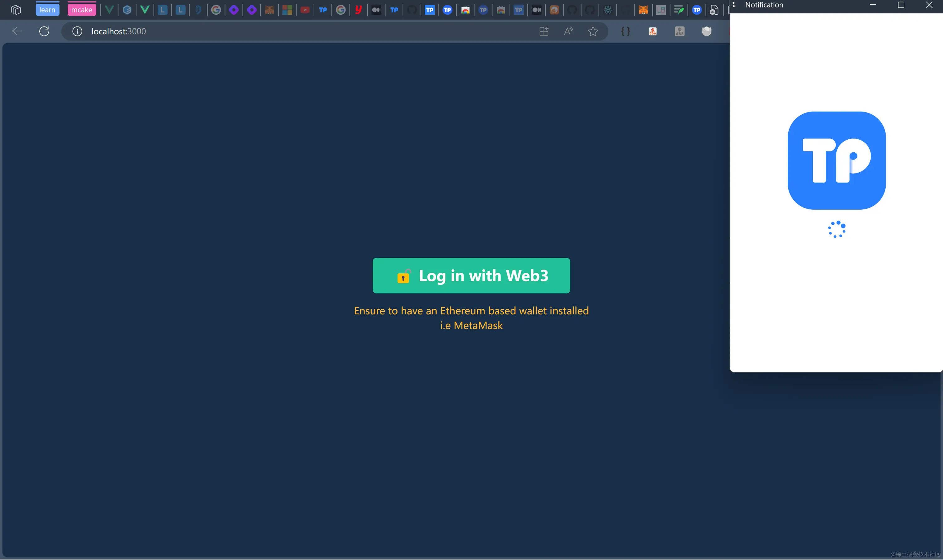The width and height of the screenshot is (943, 560).
Task: Click the Log in with Web3 button
Action: tap(471, 275)
